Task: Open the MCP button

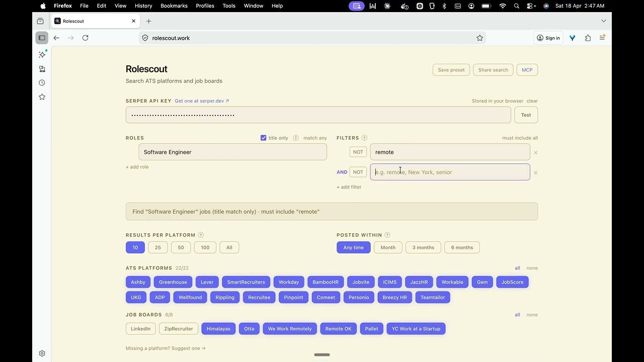Action: pyautogui.click(x=527, y=70)
